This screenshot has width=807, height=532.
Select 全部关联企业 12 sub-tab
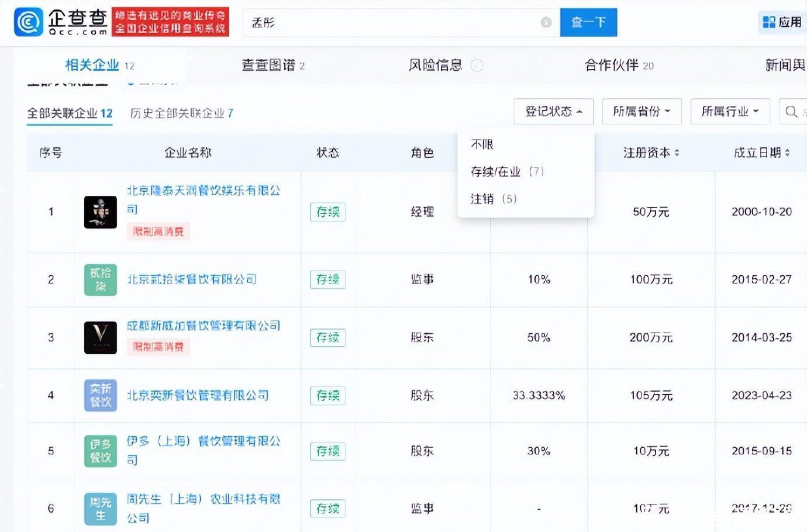click(70, 113)
